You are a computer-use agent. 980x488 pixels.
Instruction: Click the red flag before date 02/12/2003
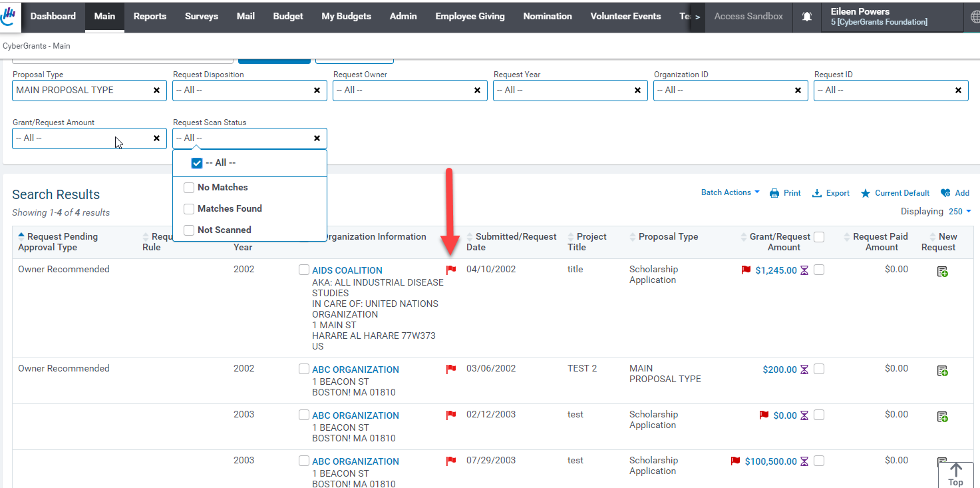[451, 415]
